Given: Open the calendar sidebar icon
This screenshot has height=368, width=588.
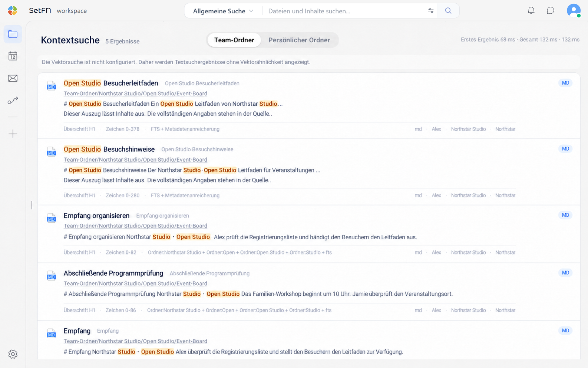Looking at the screenshot, I should pyautogui.click(x=13, y=56).
